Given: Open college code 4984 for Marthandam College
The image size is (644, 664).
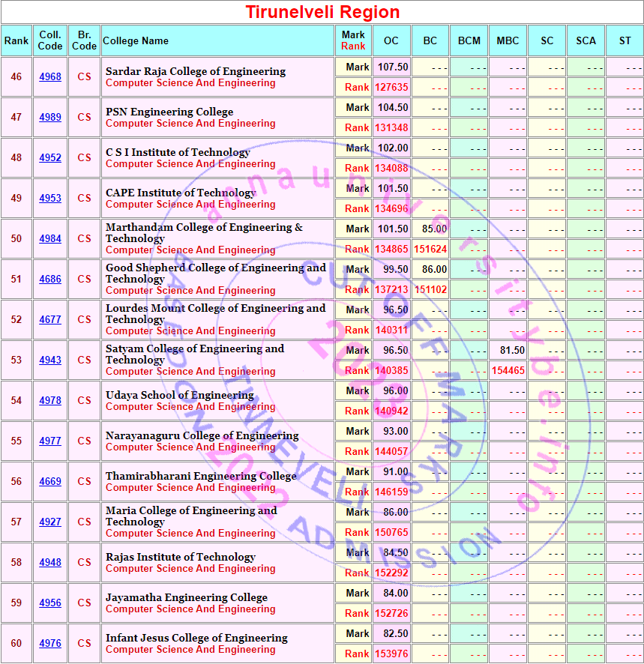Looking at the screenshot, I should coord(50,239).
